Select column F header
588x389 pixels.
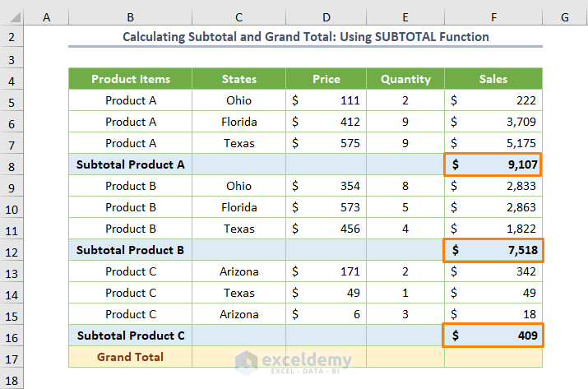(x=493, y=17)
